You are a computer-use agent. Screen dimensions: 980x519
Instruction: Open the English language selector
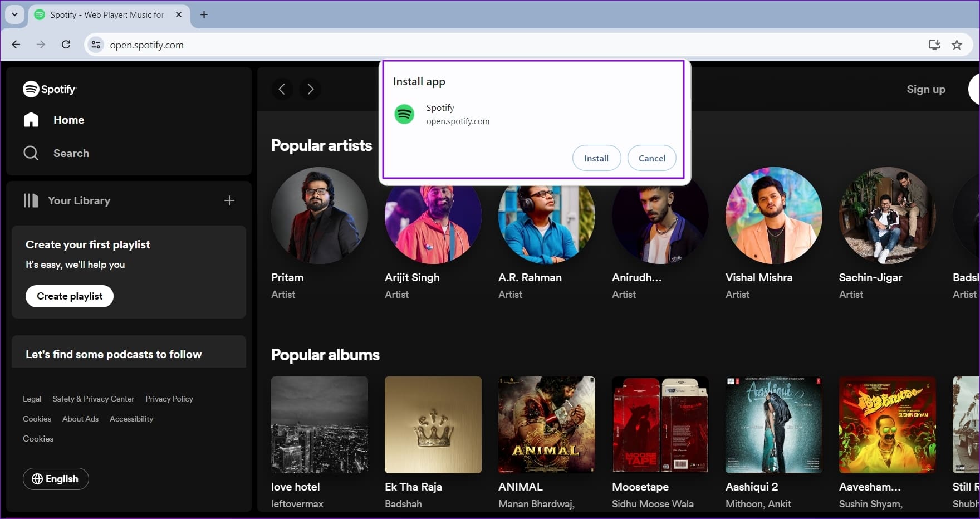pyautogui.click(x=56, y=479)
